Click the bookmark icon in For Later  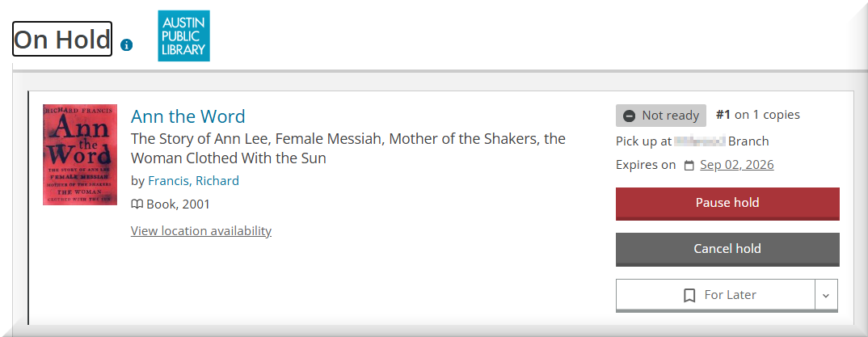[689, 295]
